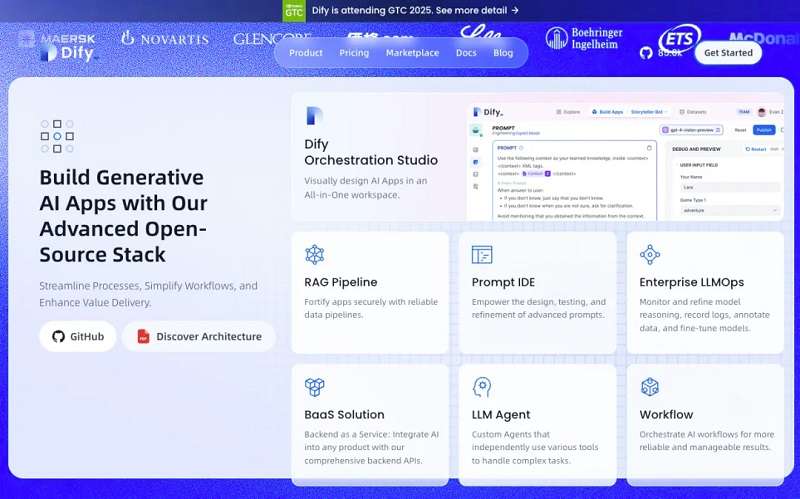Open the BaaS Solution card title
The width and height of the screenshot is (800, 499).
pos(344,414)
